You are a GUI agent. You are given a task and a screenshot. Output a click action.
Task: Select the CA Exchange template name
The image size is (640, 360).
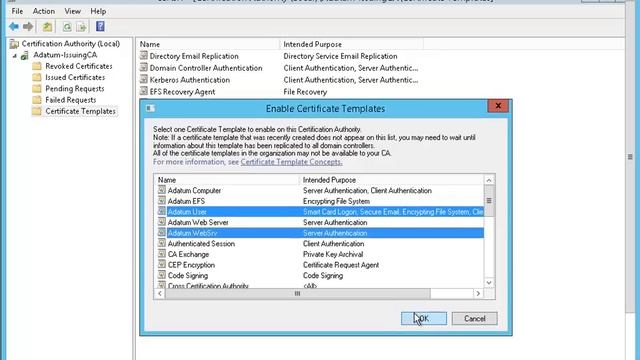click(x=188, y=254)
